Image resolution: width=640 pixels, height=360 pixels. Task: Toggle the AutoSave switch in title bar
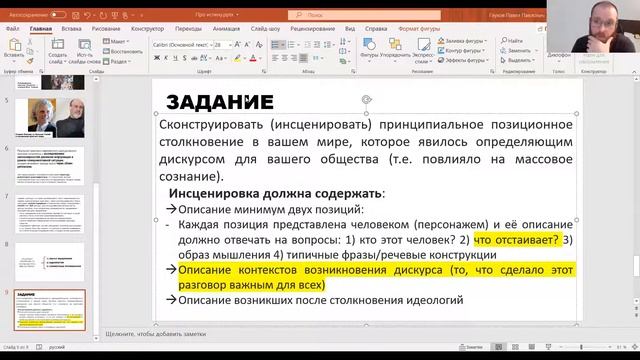pos(58,15)
